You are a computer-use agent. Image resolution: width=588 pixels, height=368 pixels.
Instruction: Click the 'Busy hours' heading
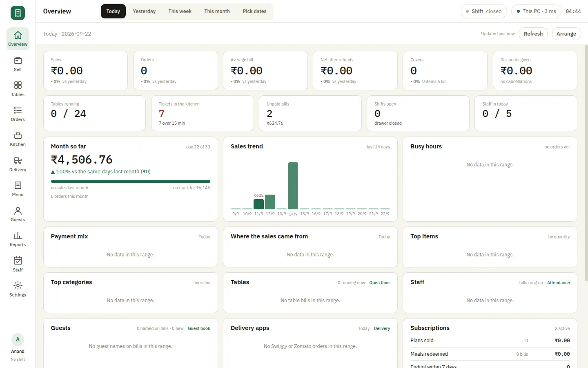pyautogui.click(x=426, y=146)
